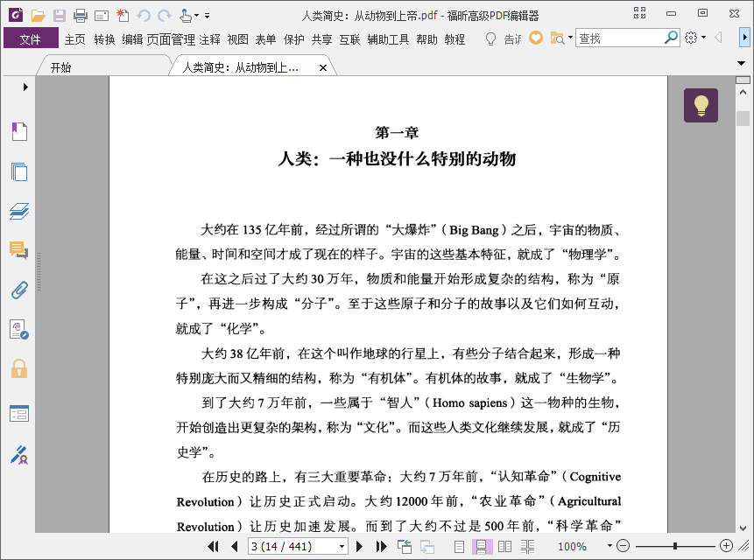Click the next view icon
This screenshot has width=754, height=560.
point(427,547)
